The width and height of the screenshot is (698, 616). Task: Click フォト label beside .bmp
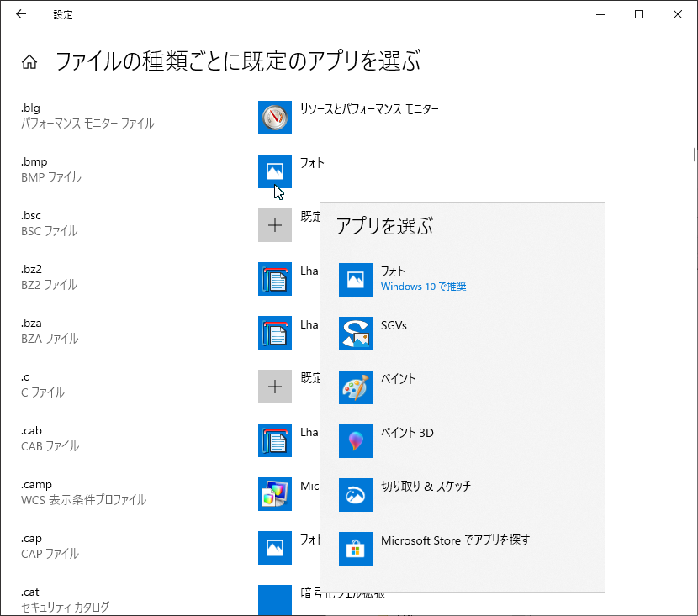pyautogui.click(x=312, y=163)
